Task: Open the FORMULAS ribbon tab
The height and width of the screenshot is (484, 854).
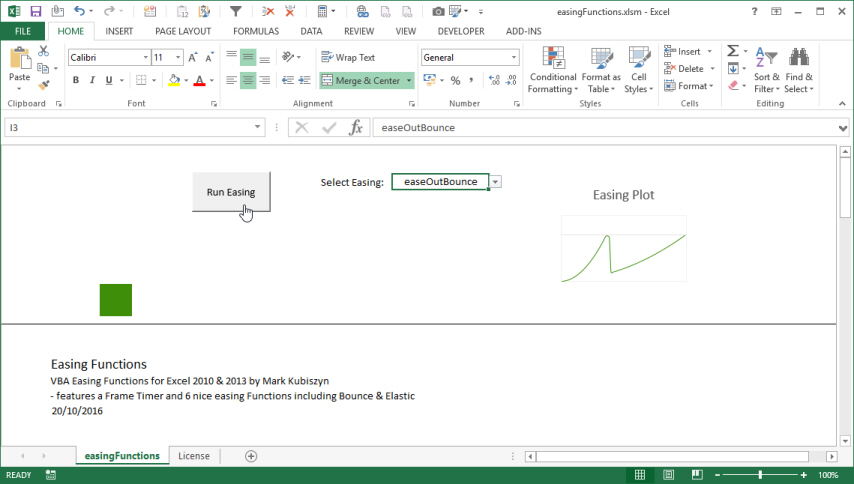Action: click(256, 31)
